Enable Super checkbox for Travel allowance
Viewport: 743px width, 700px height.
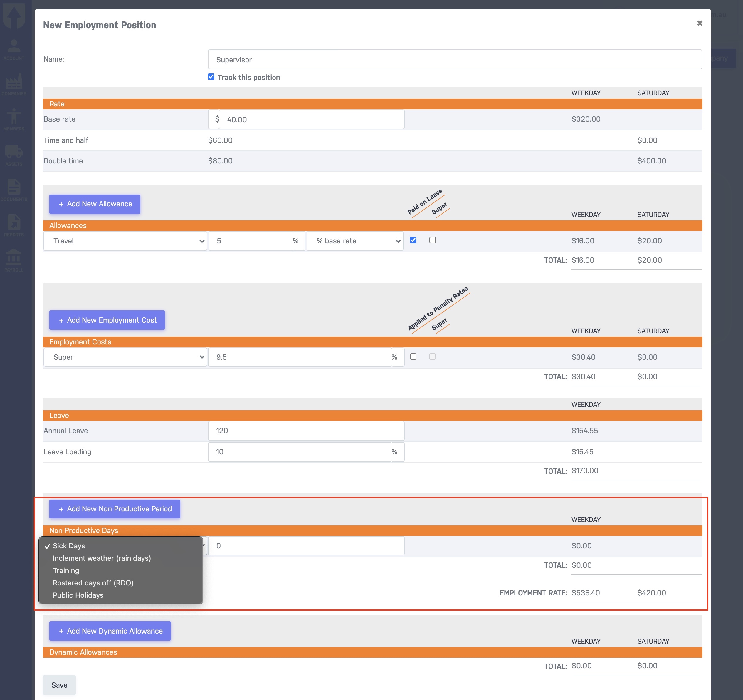[432, 240]
